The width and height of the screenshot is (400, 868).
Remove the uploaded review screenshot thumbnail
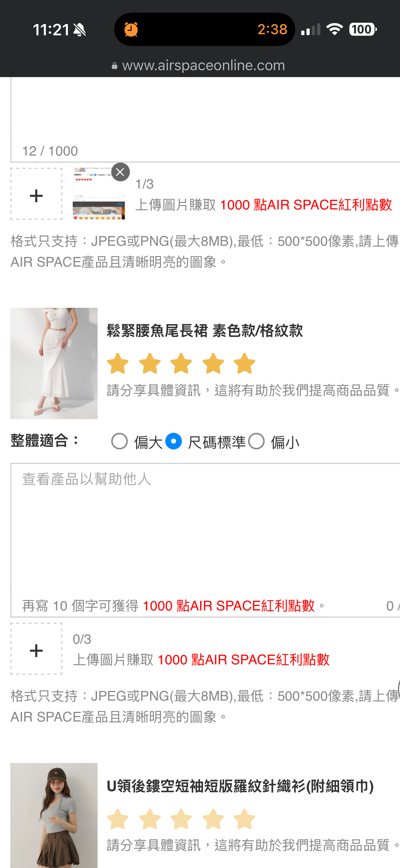(x=120, y=172)
